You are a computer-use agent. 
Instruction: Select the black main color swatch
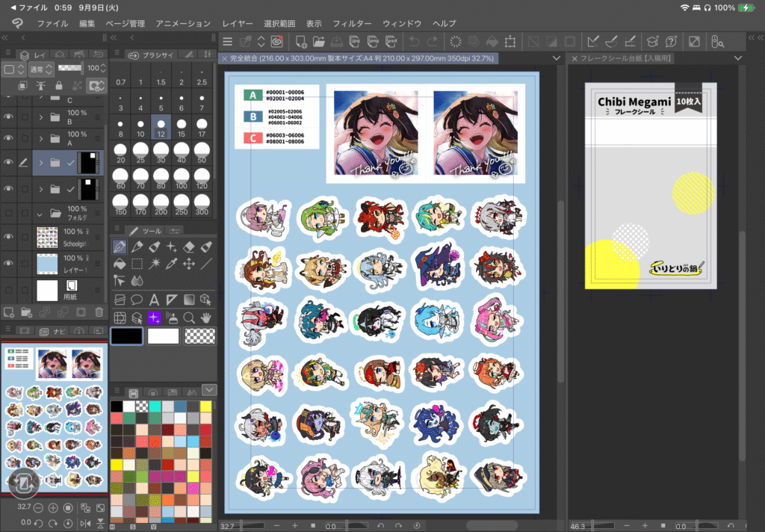[127, 335]
